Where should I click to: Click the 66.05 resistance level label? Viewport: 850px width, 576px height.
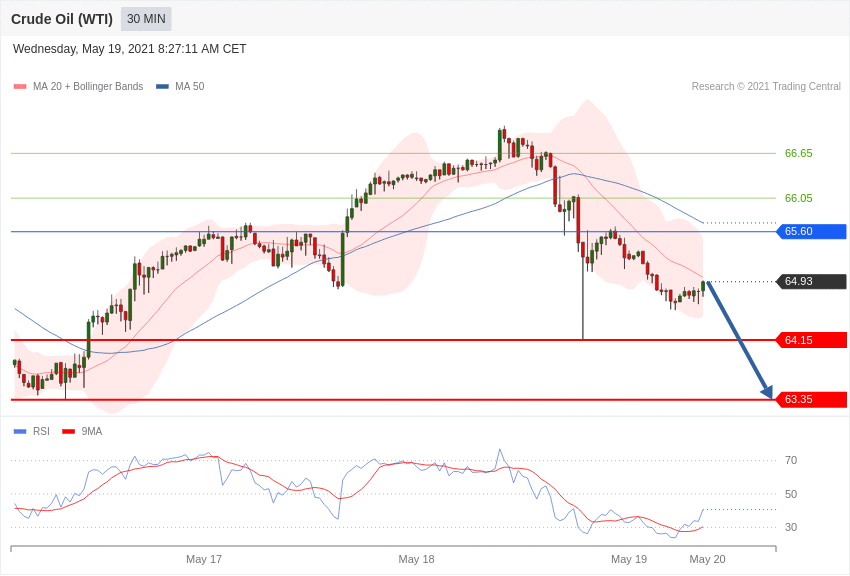click(x=799, y=198)
